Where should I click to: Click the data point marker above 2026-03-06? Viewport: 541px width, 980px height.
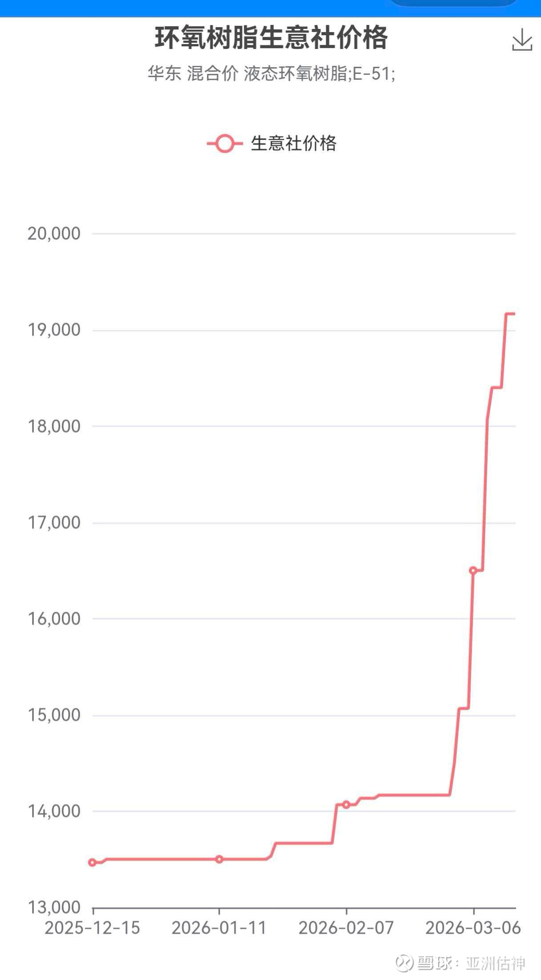(x=473, y=570)
